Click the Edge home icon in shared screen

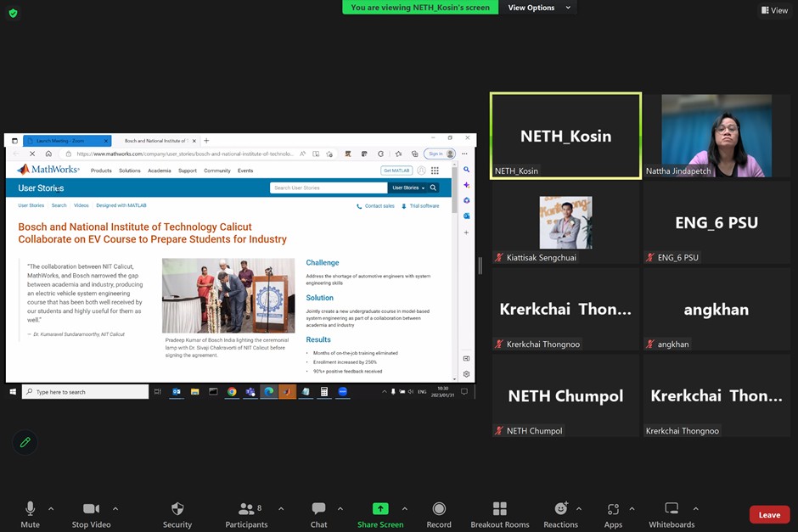[48, 154]
